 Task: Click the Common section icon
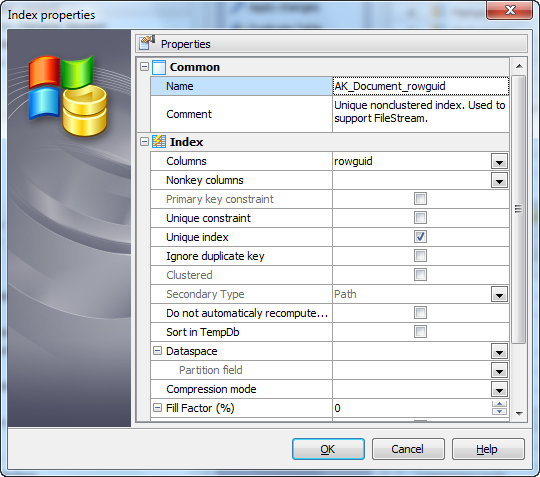click(159, 67)
